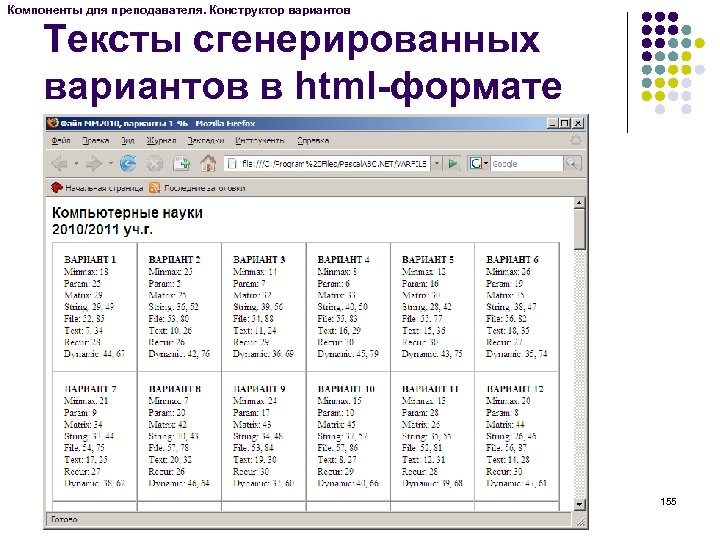Viewport: 720px width, 540px height.
Task: Click "Text: 19, 30" in Вариант 9
Action: (x=255, y=460)
